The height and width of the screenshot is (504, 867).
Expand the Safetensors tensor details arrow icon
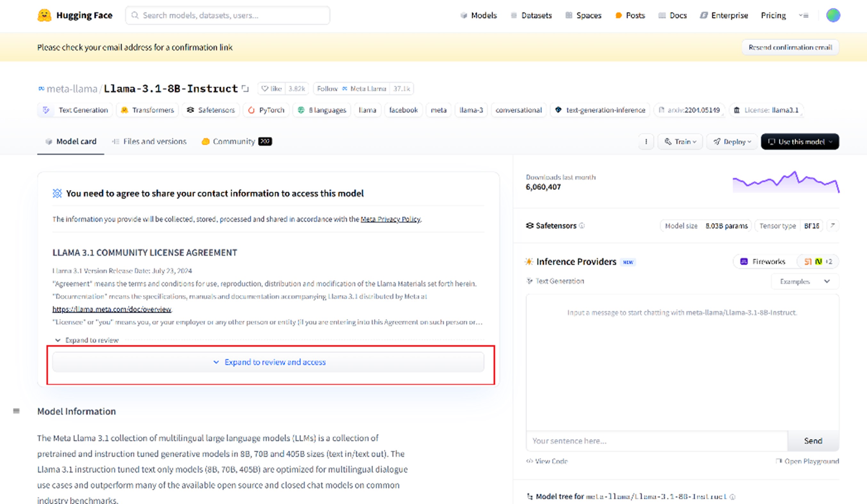832,225
